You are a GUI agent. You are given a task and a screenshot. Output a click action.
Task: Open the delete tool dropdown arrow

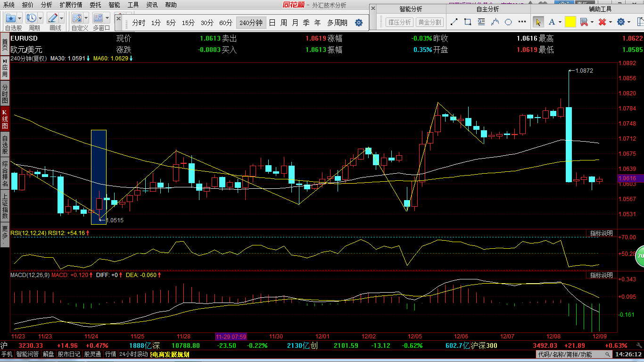[611, 22]
